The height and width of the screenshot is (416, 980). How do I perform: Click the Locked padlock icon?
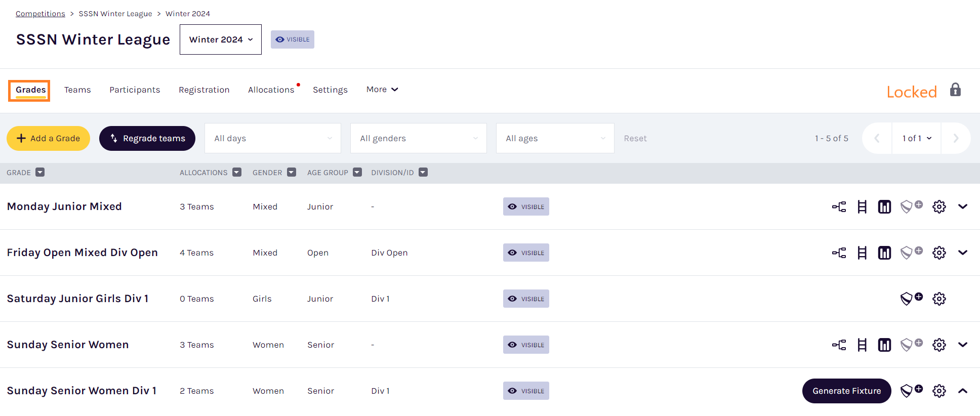pyautogui.click(x=955, y=90)
